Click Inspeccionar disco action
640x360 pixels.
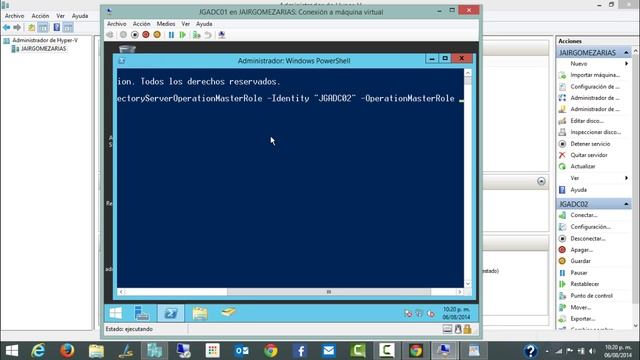click(595, 132)
